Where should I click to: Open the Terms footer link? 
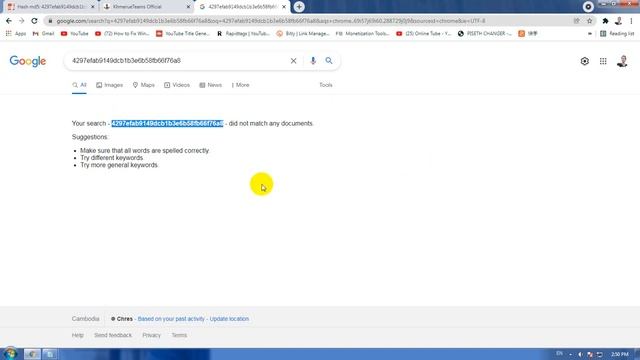[179, 335]
